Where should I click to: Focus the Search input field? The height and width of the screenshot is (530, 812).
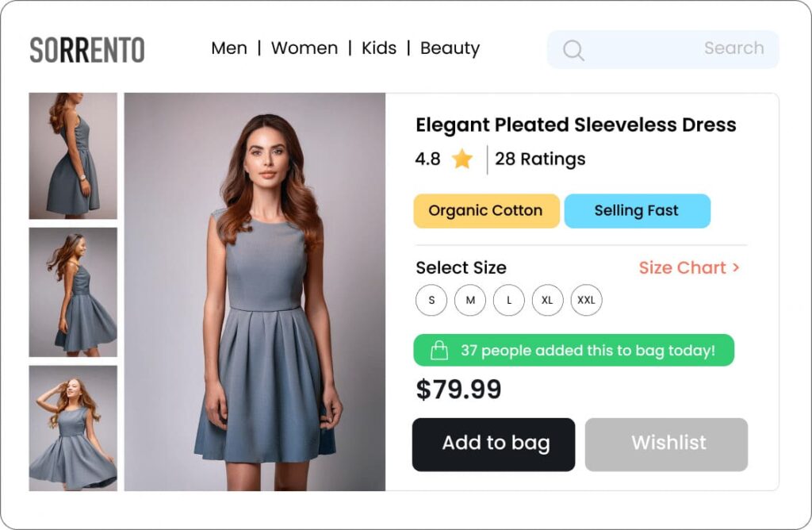tap(674, 49)
